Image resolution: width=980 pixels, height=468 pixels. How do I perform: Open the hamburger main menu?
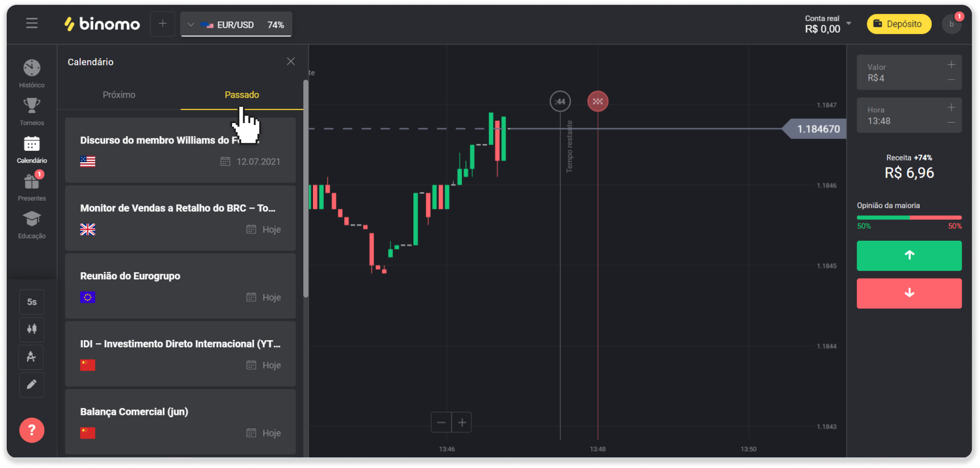[32, 23]
